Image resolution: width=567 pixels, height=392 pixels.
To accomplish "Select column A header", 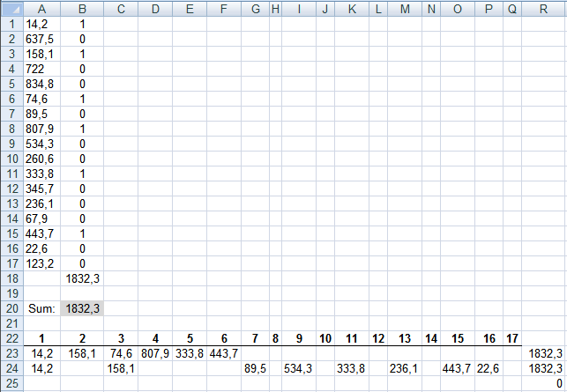I will pyautogui.click(x=42, y=9).
